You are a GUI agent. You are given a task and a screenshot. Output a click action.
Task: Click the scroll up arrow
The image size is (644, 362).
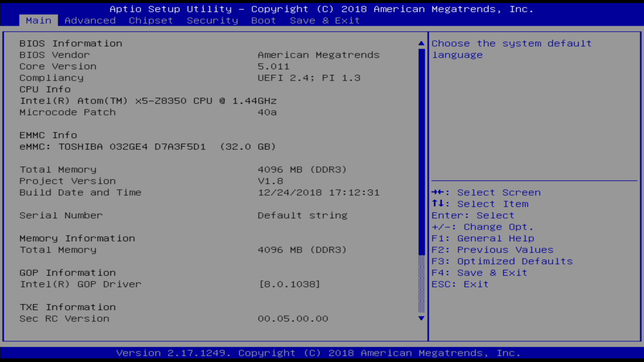pyautogui.click(x=422, y=44)
